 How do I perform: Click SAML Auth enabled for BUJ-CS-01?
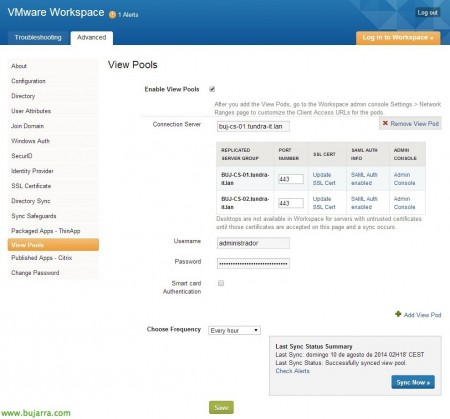364,179
